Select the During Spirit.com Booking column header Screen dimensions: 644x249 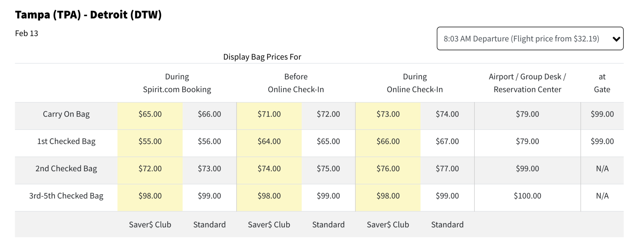click(x=177, y=83)
